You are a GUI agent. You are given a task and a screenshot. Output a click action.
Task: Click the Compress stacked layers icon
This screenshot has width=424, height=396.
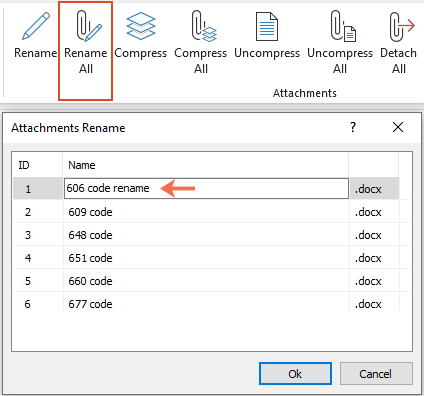141,26
